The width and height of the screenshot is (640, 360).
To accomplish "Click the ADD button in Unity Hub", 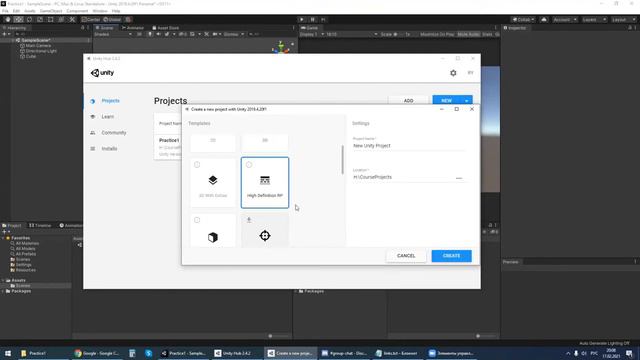I will [x=409, y=100].
